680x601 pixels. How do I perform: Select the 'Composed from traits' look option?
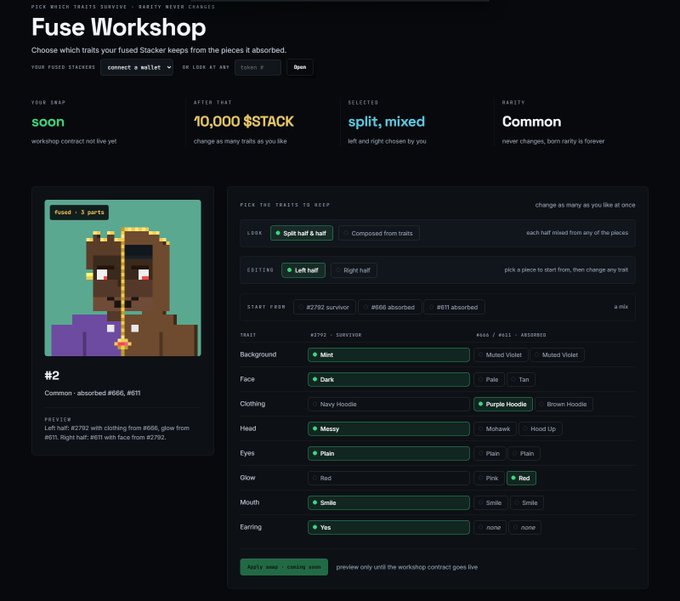point(379,233)
